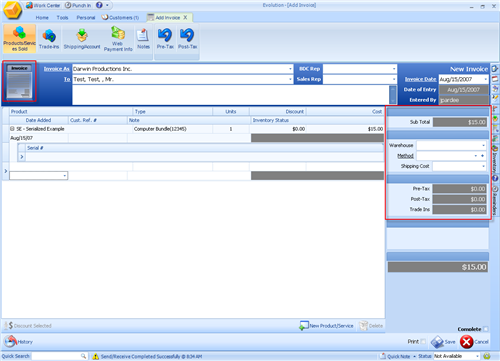Click the icon at the status bar's right end

(487, 356)
